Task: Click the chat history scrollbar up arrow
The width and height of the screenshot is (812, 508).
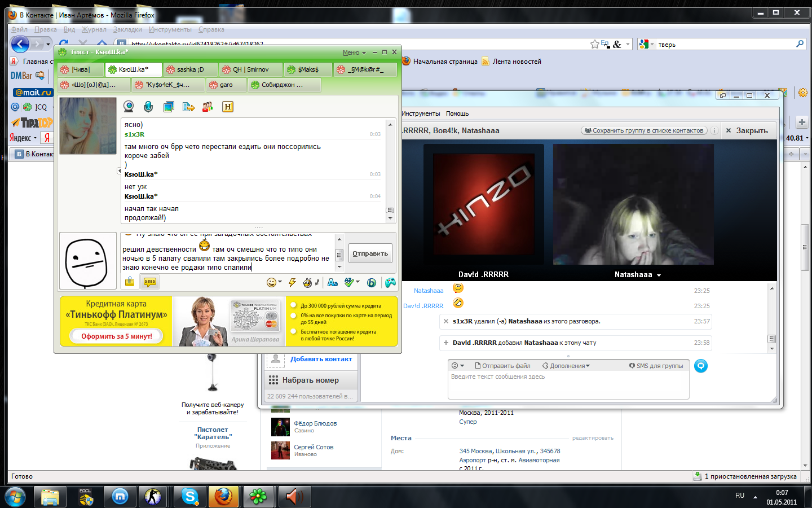Action: point(390,124)
